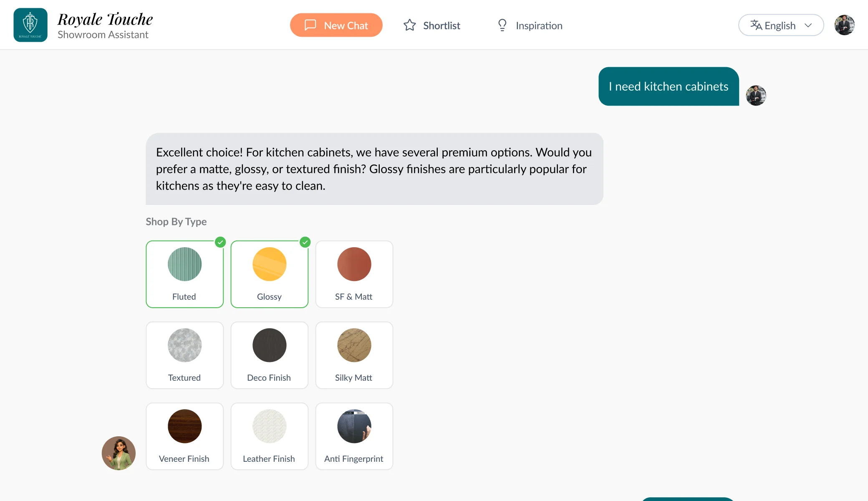Click the dark Deco Finish swatch
The width and height of the screenshot is (868, 501).
point(269,345)
